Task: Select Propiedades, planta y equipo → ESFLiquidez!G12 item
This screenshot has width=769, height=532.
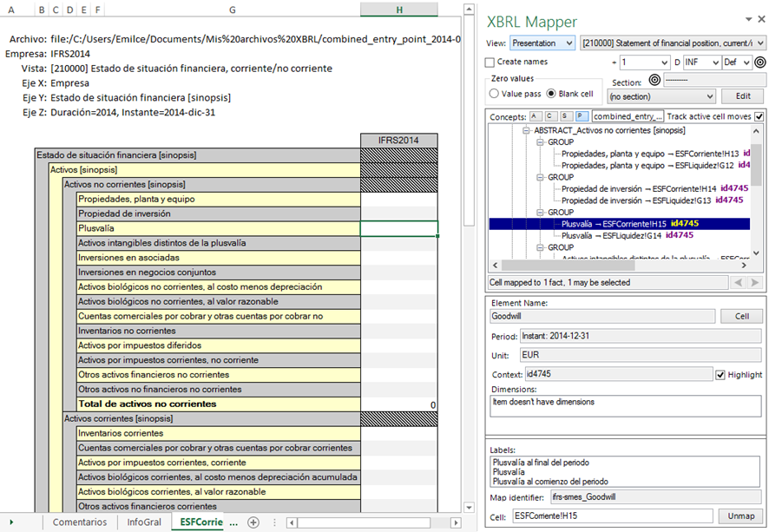Action: click(x=655, y=165)
